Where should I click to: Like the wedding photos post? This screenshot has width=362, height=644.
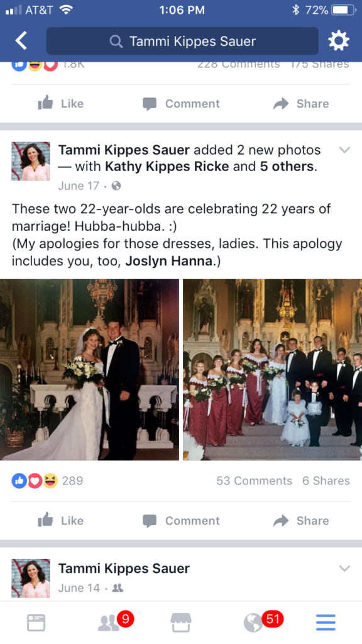[61, 520]
